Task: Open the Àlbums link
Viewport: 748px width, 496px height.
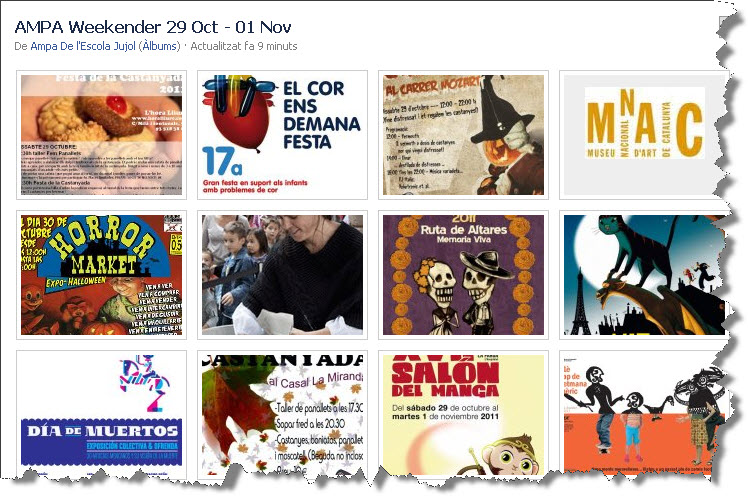Action: [159, 46]
